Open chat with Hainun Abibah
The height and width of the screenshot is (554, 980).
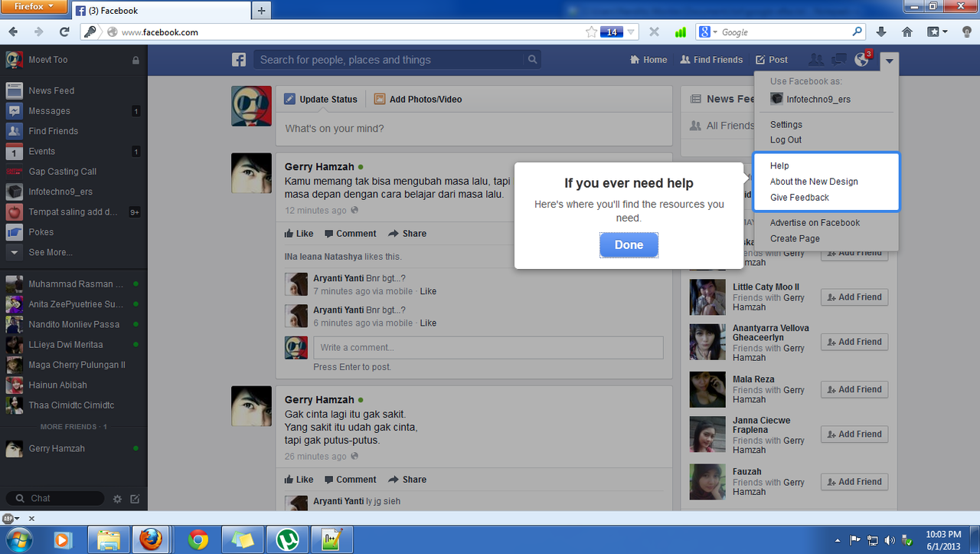[73, 385]
